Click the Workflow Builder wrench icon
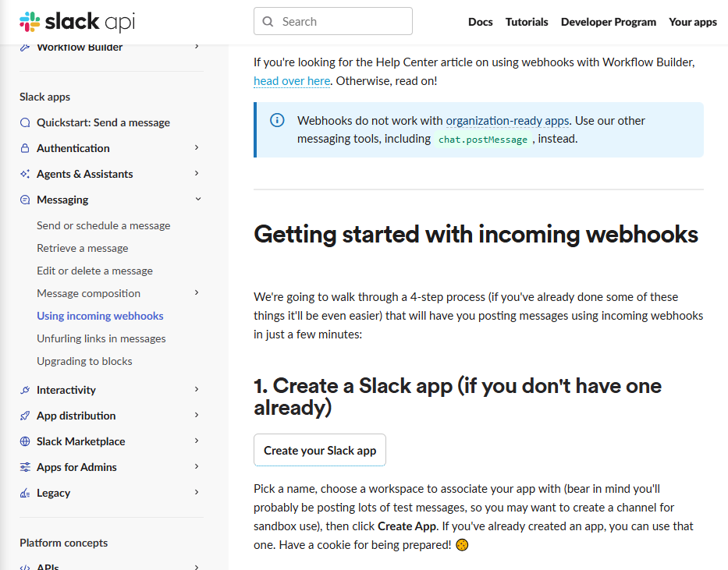The width and height of the screenshot is (728, 570). [x=25, y=47]
